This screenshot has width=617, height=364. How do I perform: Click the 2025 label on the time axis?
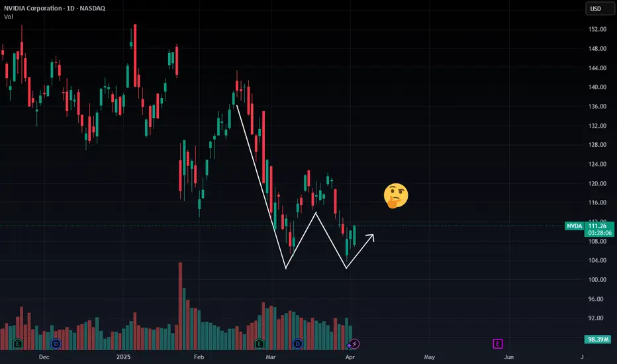click(124, 357)
